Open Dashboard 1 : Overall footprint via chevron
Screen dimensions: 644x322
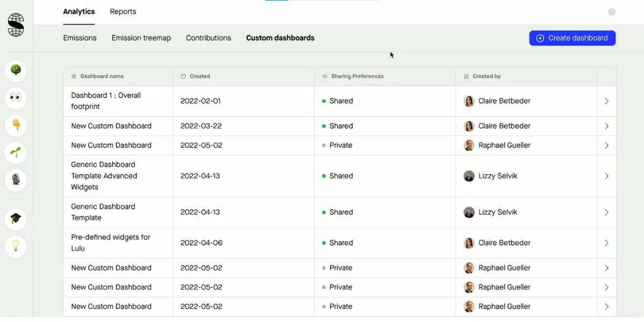click(x=606, y=101)
